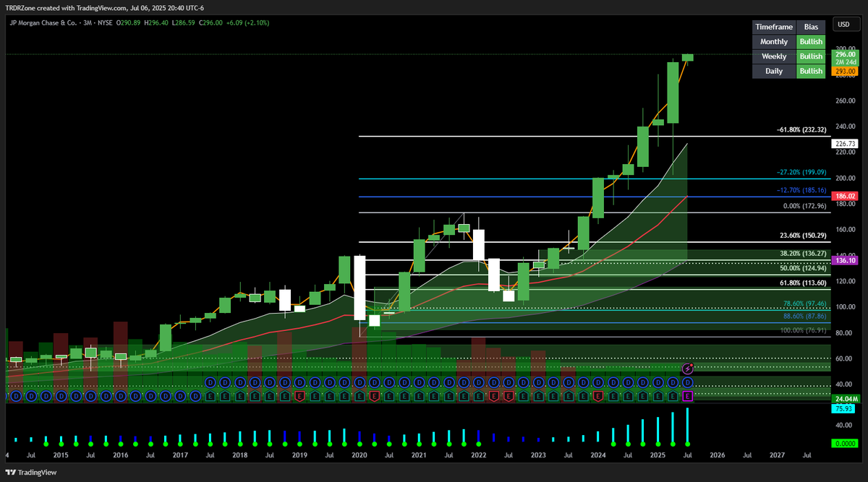Click the 100.00% (76.91) Fibonacci label
The image size is (868, 482).
[804, 330]
